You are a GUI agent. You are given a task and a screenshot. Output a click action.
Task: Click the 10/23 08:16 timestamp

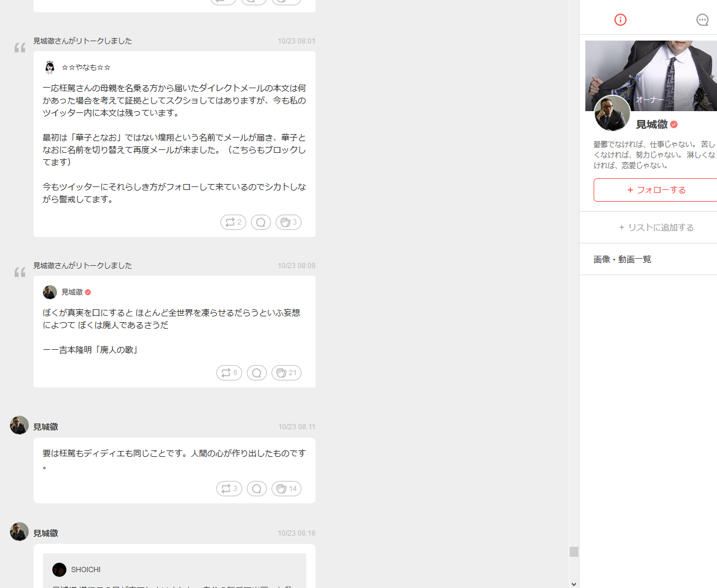(297, 533)
